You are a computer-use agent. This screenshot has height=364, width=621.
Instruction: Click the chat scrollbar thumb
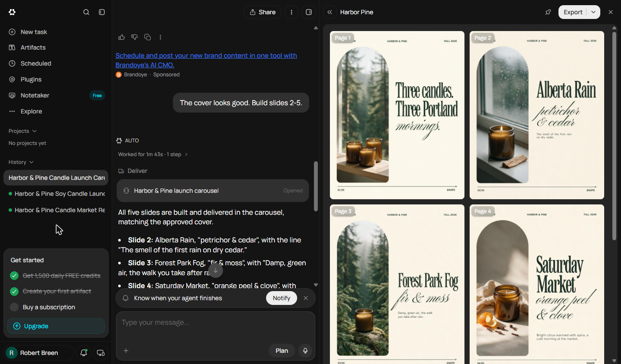point(316,186)
